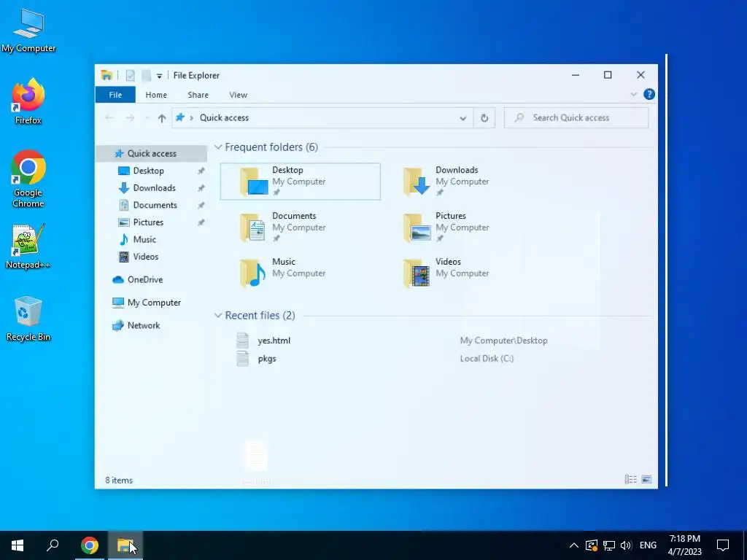This screenshot has width=747, height=560.
Task: Click the Up one level arrow
Action: click(161, 118)
